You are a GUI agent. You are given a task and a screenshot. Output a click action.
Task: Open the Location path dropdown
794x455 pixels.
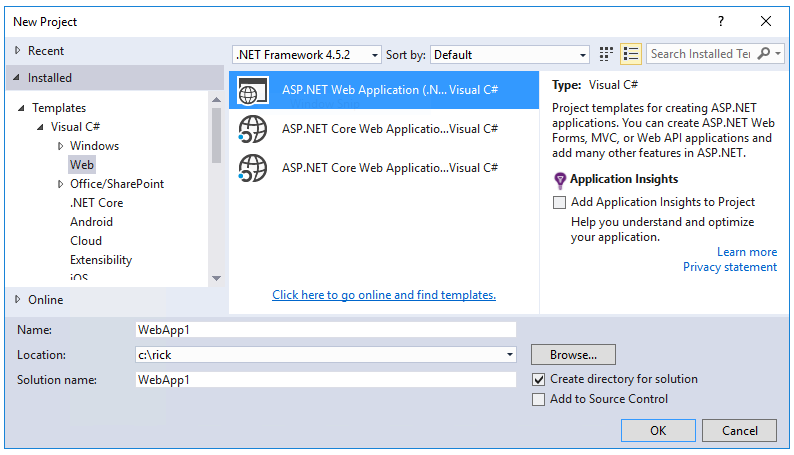(510, 355)
